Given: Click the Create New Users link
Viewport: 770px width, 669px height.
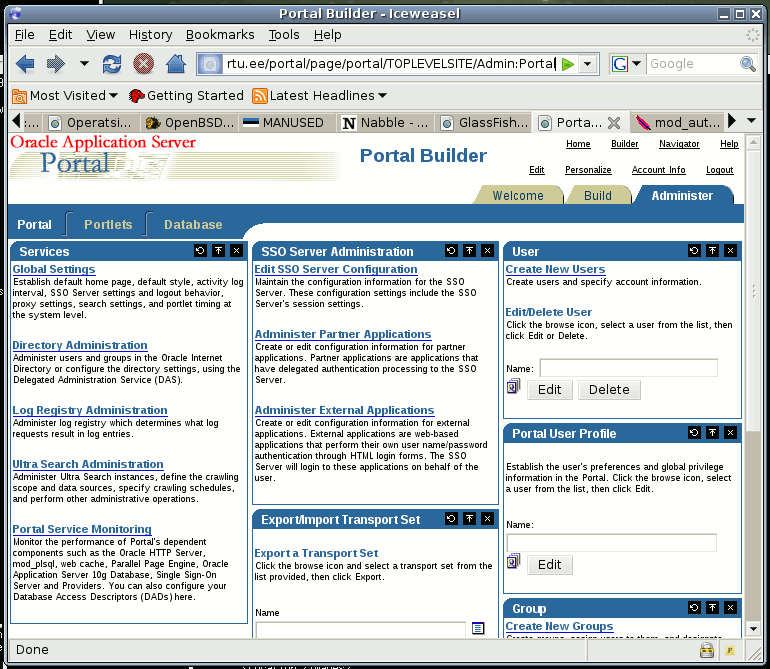Looking at the screenshot, I should [555, 269].
